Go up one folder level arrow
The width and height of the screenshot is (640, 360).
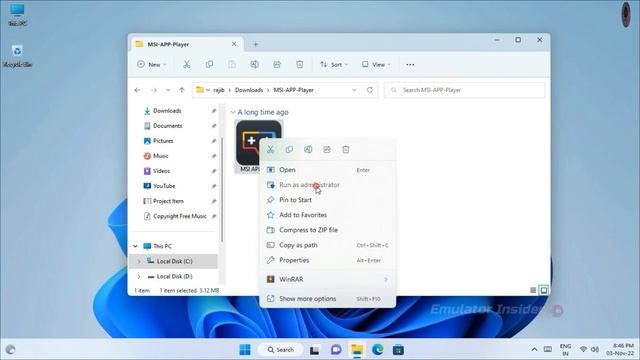coord(182,90)
